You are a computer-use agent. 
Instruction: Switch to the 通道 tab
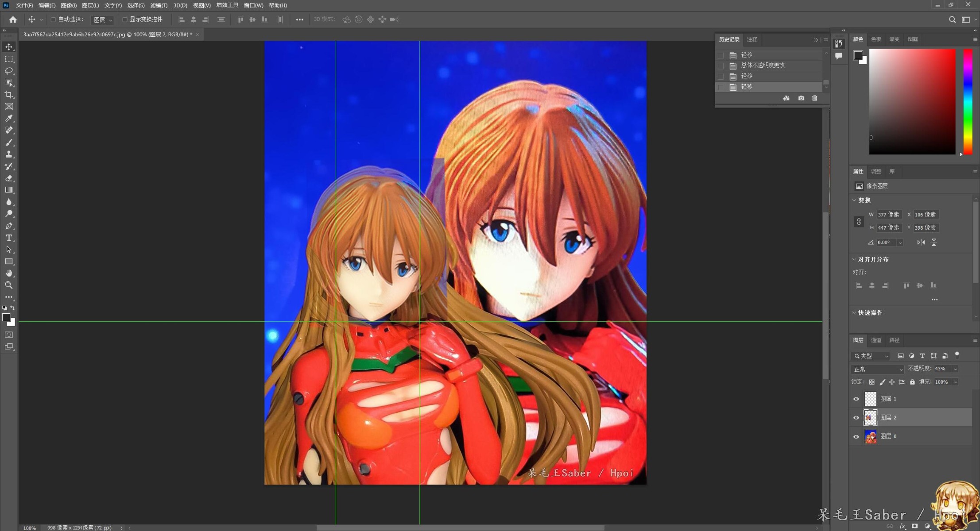[876, 340]
